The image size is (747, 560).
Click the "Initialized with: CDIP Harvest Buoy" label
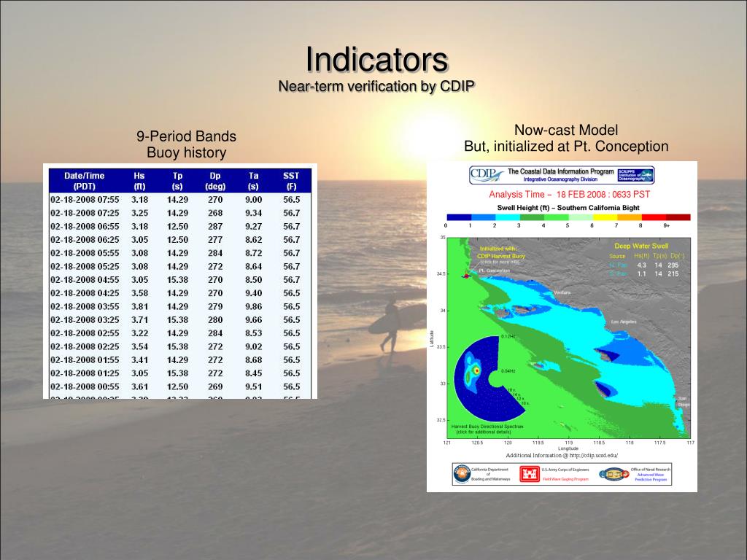[500, 252]
